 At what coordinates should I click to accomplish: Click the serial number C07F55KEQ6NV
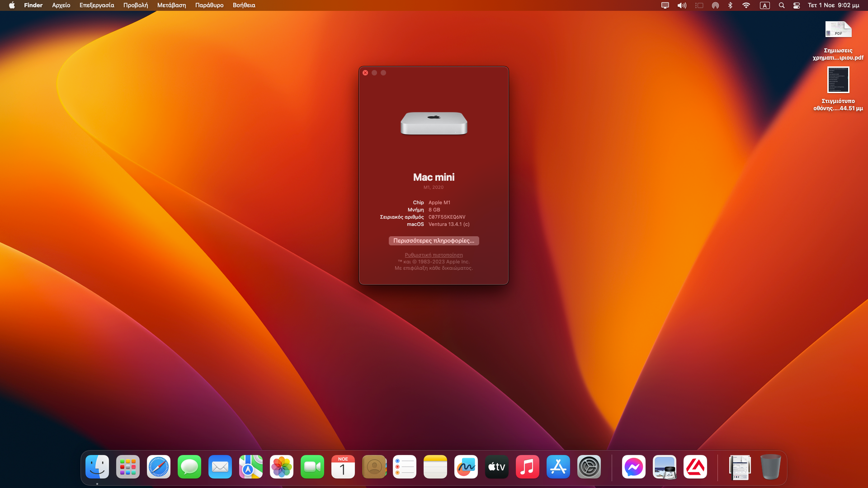point(447,217)
